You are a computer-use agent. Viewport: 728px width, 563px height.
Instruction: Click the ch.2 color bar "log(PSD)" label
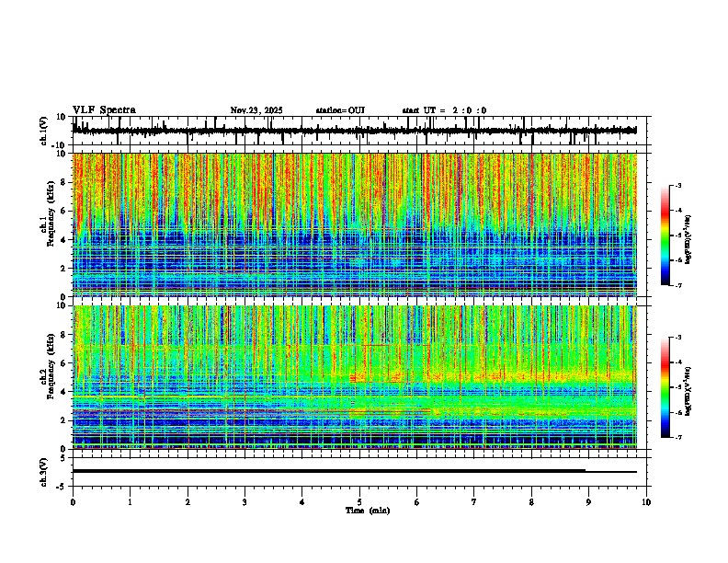[x=688, y=391]
